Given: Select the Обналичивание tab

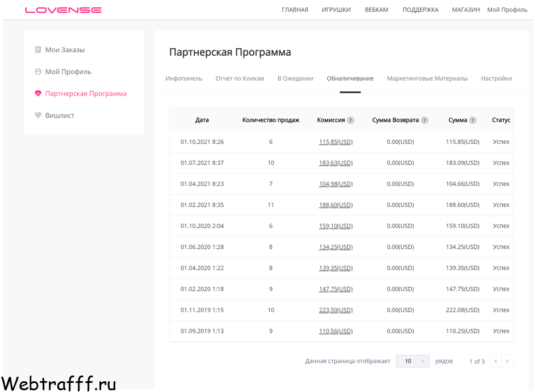Looking at the screenshot, I should click(x=350, y=78).
